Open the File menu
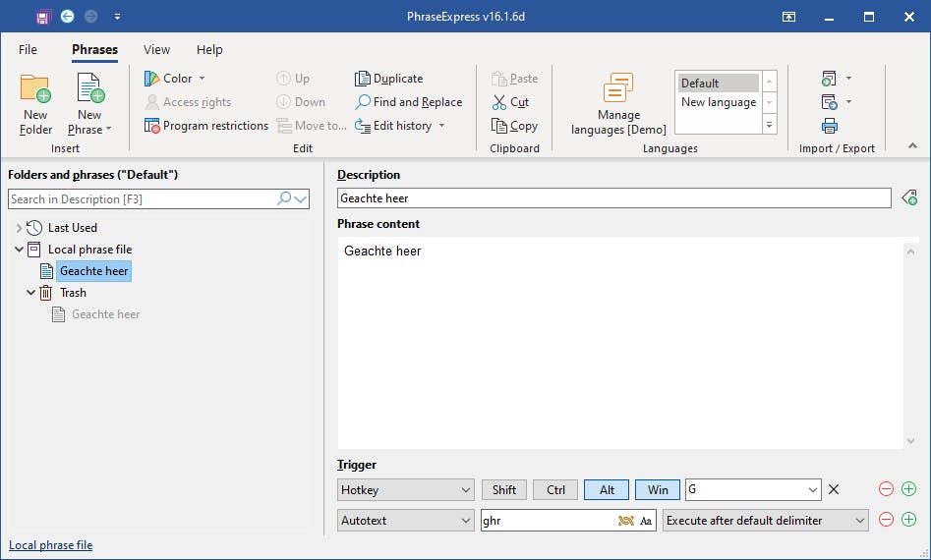Viewport: 931px width, 560px height. tap(28, 50)
